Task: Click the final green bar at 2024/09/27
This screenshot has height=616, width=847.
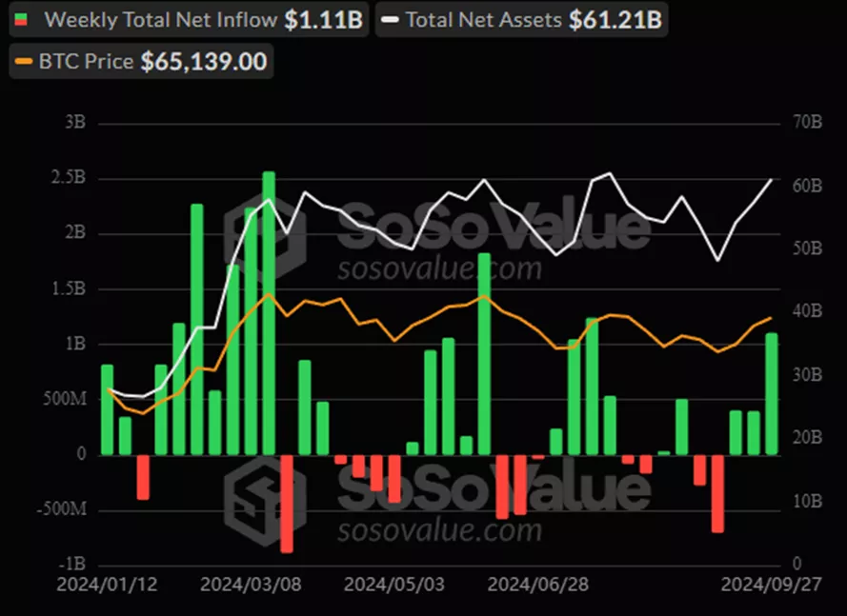Action: 772,392
